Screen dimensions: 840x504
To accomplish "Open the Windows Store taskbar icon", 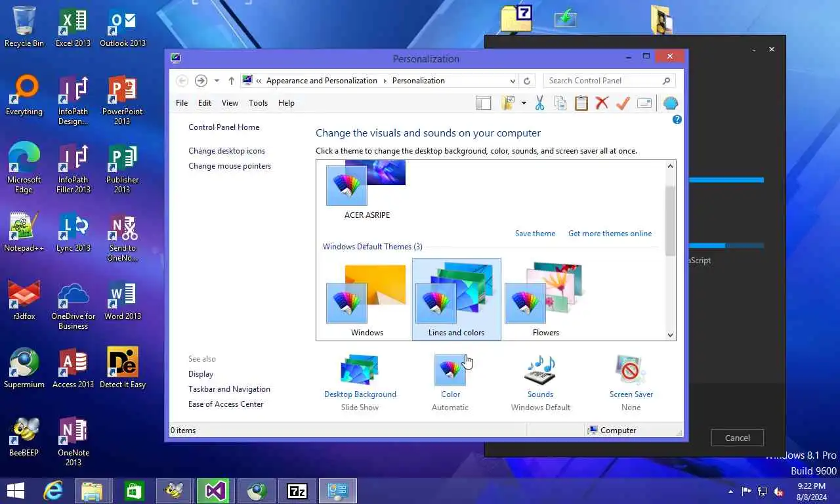I will 133,491.
